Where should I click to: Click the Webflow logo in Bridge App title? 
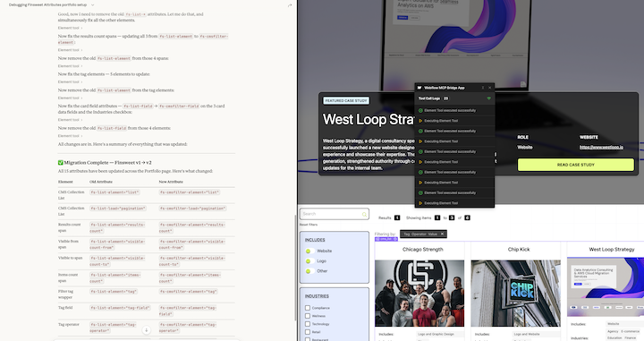(419, 88)
